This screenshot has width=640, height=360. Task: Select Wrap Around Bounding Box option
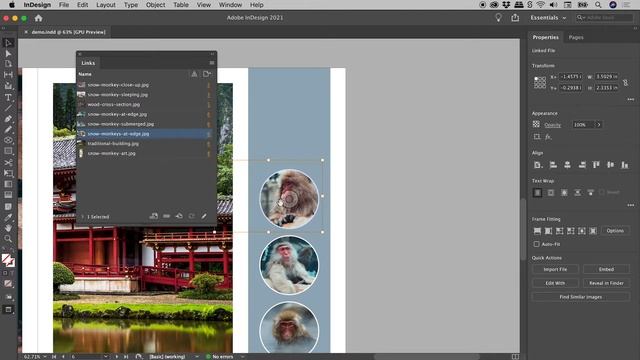pos(551,193)
